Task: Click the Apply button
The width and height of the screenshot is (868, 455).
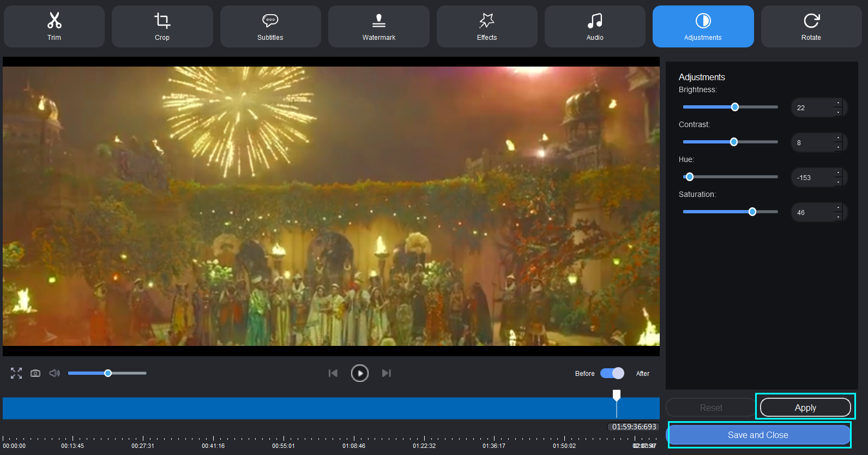Action: [x=805, y=408]
